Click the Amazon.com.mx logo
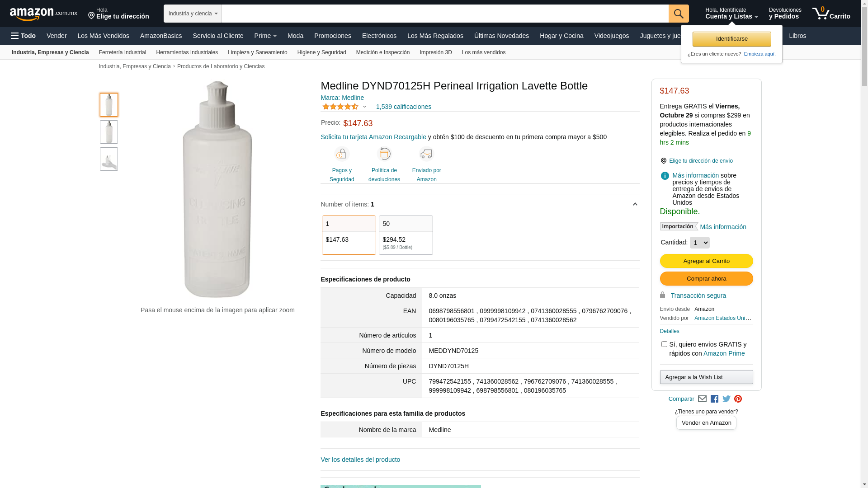This screenshot has width=868, height=488. pyautogui.click(x=43, y=14)
